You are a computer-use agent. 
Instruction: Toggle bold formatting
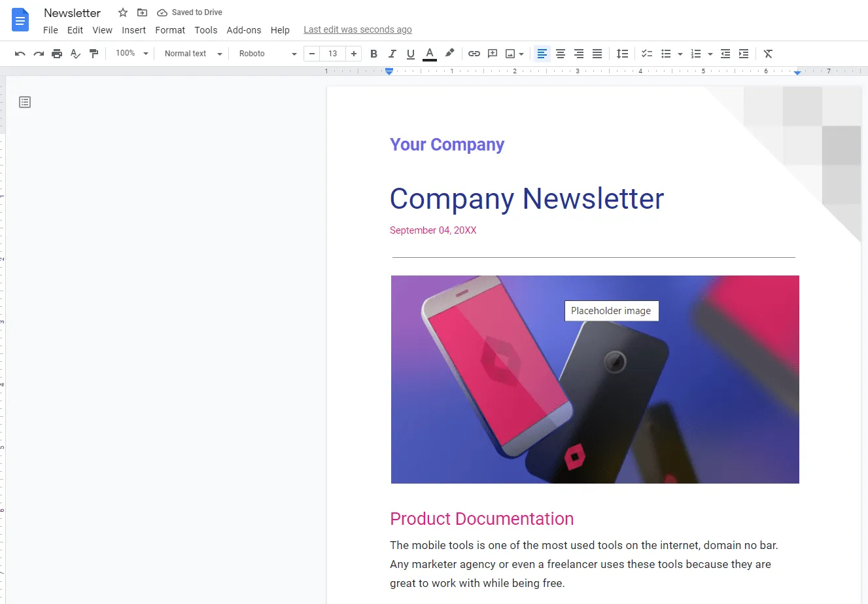[373, 54]
